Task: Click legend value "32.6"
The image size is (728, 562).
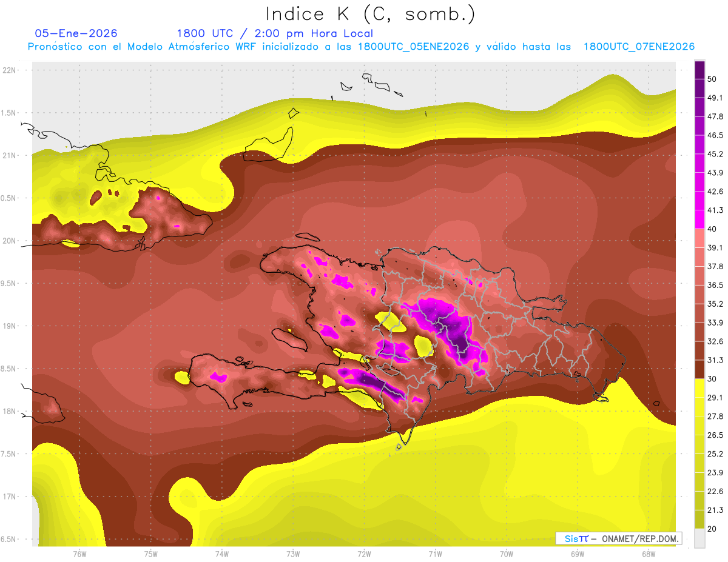Action: pos(715,341)
